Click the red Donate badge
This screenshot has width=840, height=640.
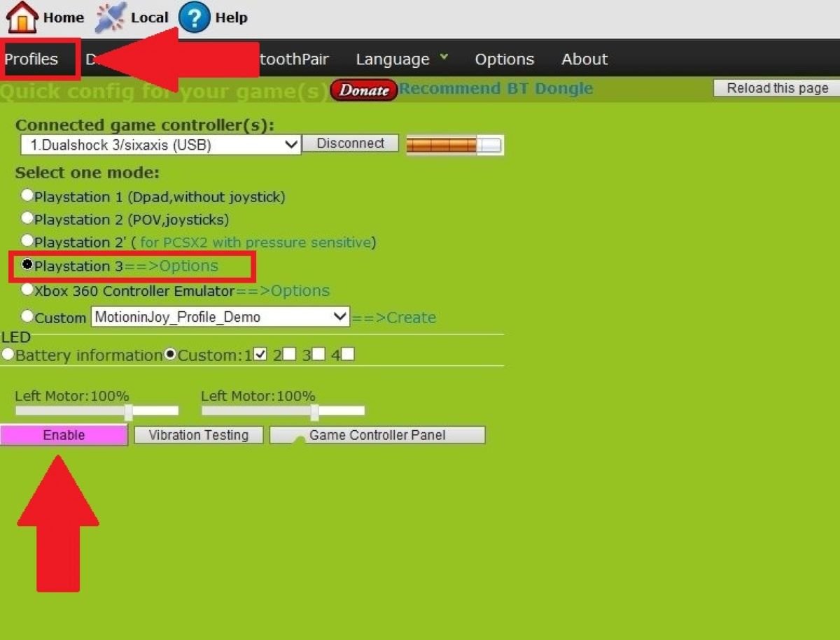(363, 90)
